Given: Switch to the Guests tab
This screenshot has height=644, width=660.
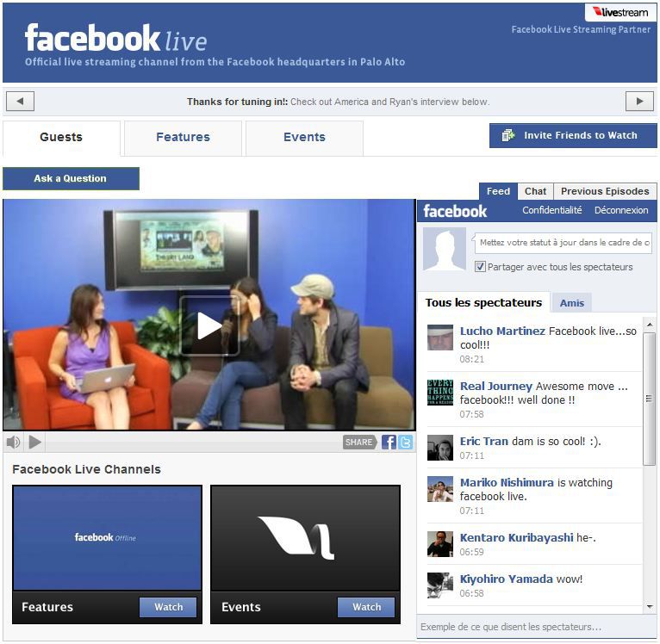Looking at the screenshot, I should tap(61, 137).
